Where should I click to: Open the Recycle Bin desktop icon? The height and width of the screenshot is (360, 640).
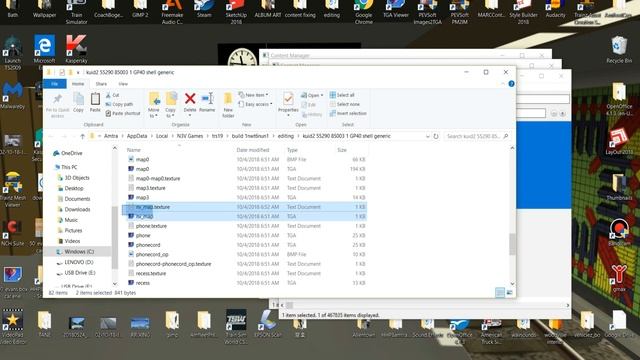click(x=619, y=50)
